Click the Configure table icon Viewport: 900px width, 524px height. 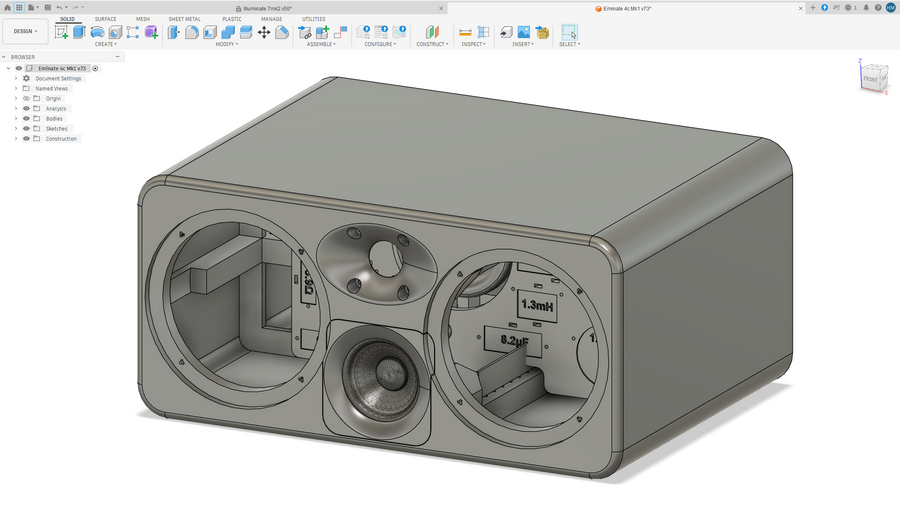tap(381, 32)
